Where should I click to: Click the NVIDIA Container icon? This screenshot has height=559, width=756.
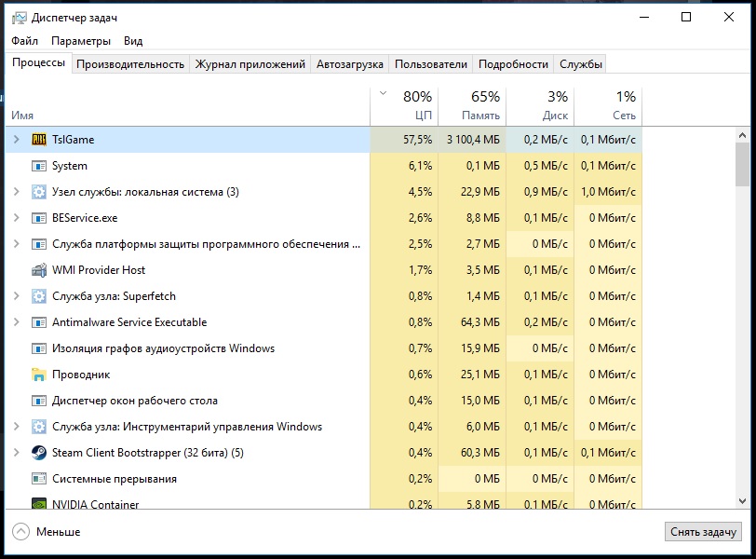pos(39,504)
